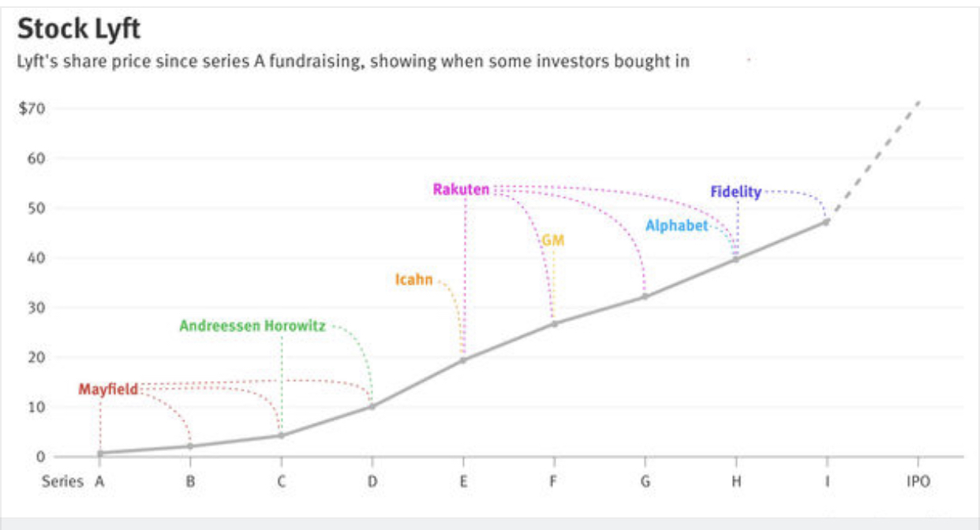The height and width of the screenshot is (530, 980).
Task: Click the Series H data point
Action: 736,259
